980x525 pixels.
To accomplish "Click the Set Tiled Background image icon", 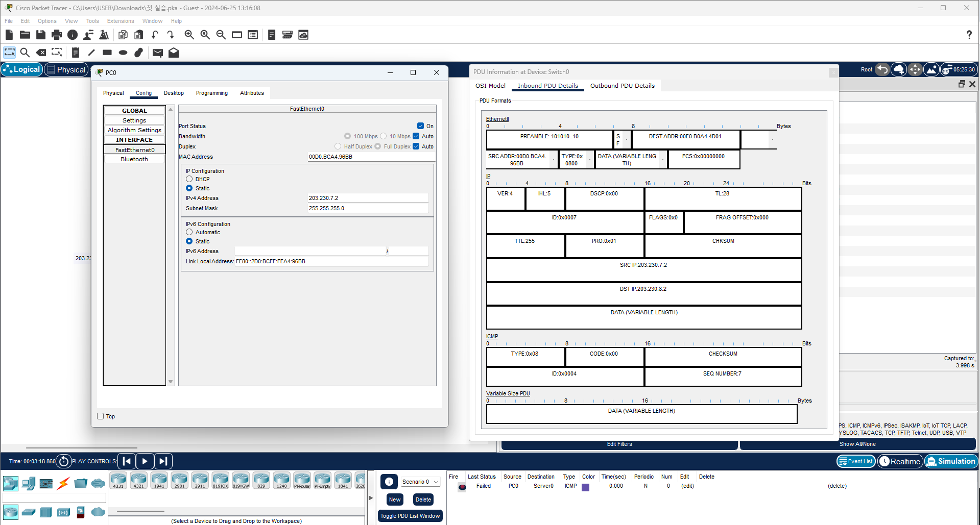I will point(931,69).
